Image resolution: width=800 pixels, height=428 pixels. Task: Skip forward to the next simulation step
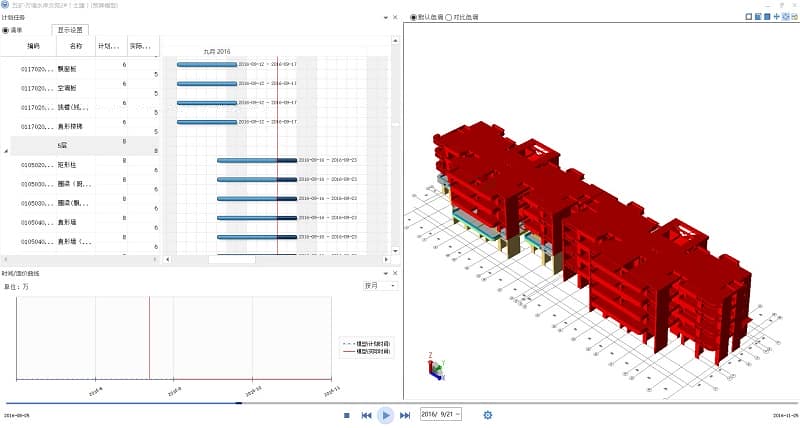click(x=405, y=415)
